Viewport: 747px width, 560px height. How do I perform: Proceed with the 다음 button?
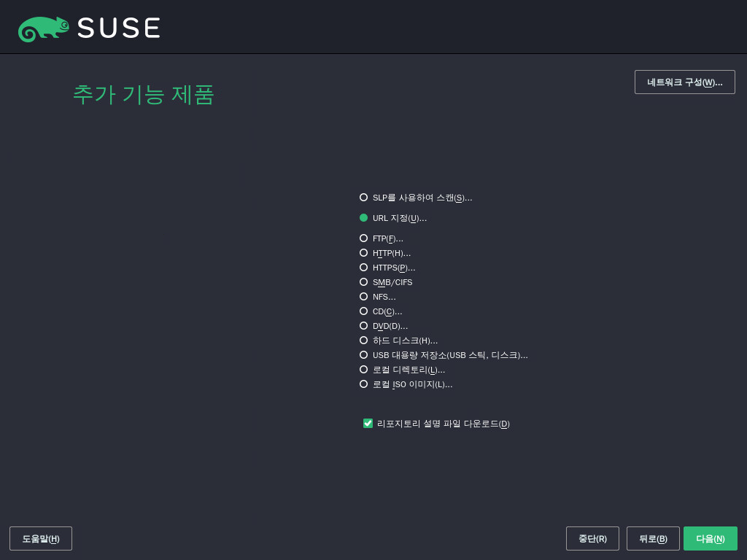710,539
